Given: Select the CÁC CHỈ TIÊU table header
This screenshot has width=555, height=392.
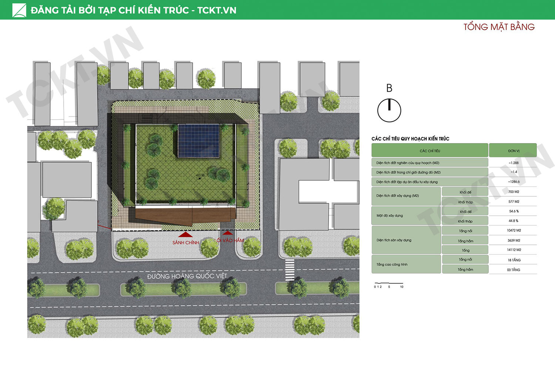Looking at the screenshot, I should [x=430, y=151].
